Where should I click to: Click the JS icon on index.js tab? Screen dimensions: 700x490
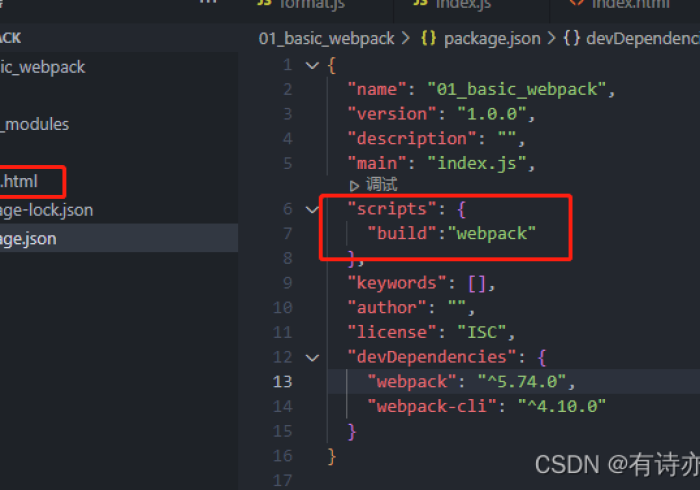(420, 4)
